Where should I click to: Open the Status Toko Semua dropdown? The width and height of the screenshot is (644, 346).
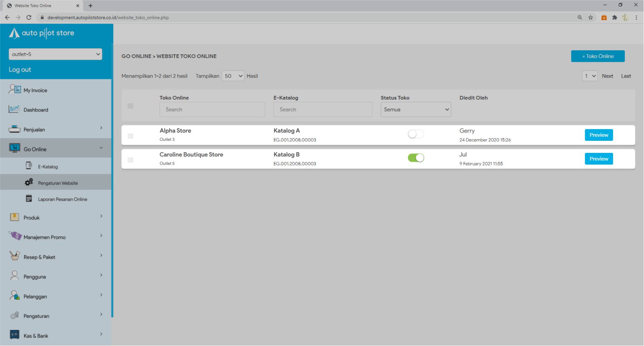[x=416, y=109]
